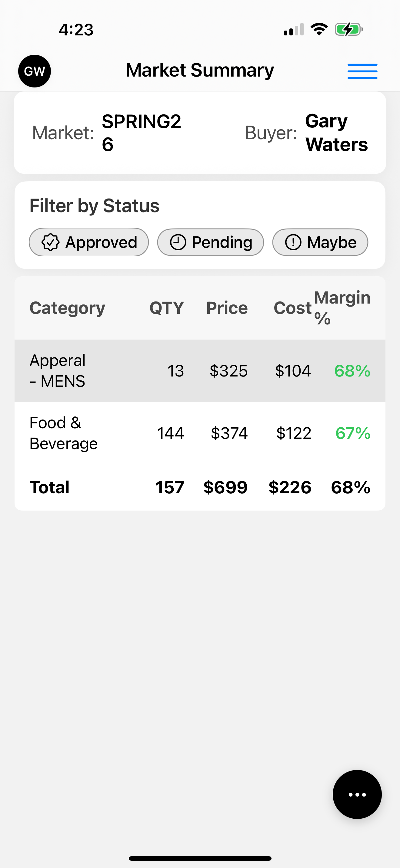Tap the home indicator bar
Viewport: 400px width, 868px height.
200,858
